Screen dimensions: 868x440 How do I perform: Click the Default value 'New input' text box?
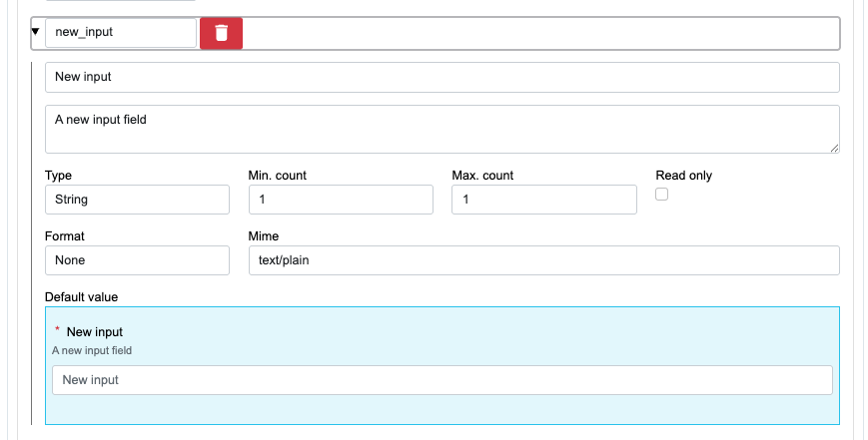442,380
